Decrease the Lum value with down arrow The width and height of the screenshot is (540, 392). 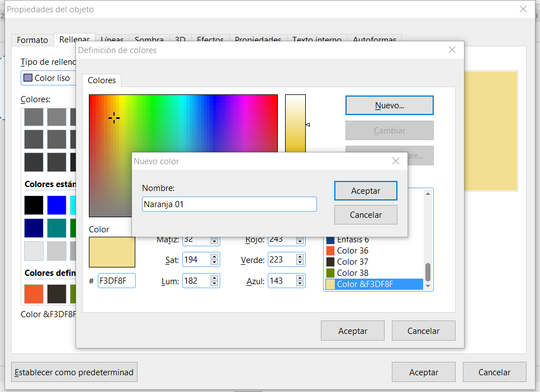[214, 284]
